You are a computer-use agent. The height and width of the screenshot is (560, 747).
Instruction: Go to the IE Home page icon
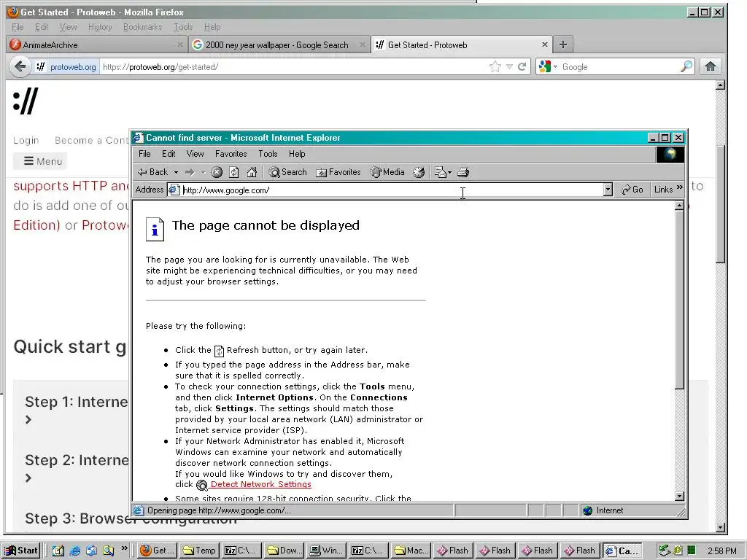[x=252, y=172]
